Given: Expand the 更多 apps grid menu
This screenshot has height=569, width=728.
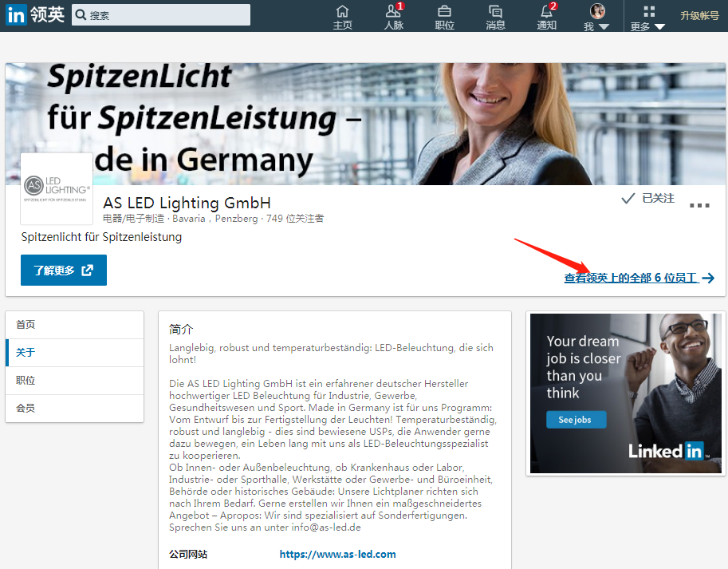Looking at the screenshot, I should pos(648,18).
